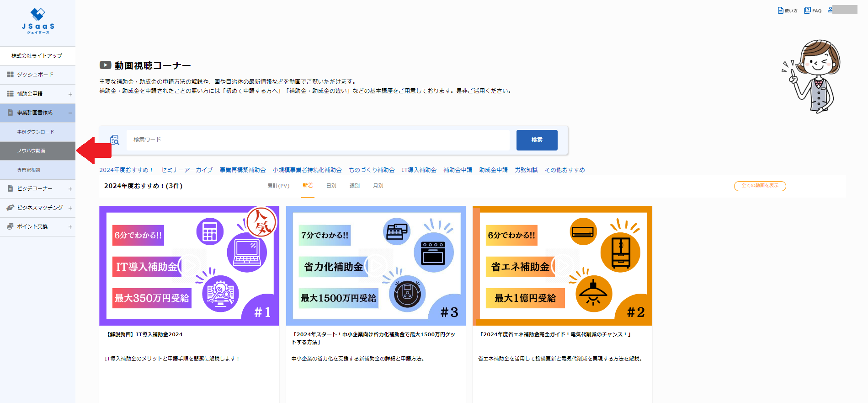Play the IT導入補助金 video thumbnail
Screen dimensions: 868x403
(x=189, y=266)
